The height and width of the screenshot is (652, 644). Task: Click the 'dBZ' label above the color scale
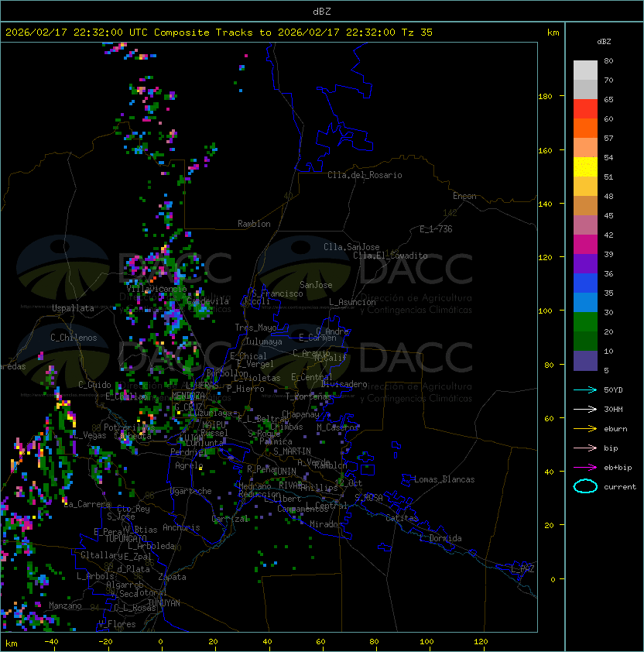pos(604,42)
